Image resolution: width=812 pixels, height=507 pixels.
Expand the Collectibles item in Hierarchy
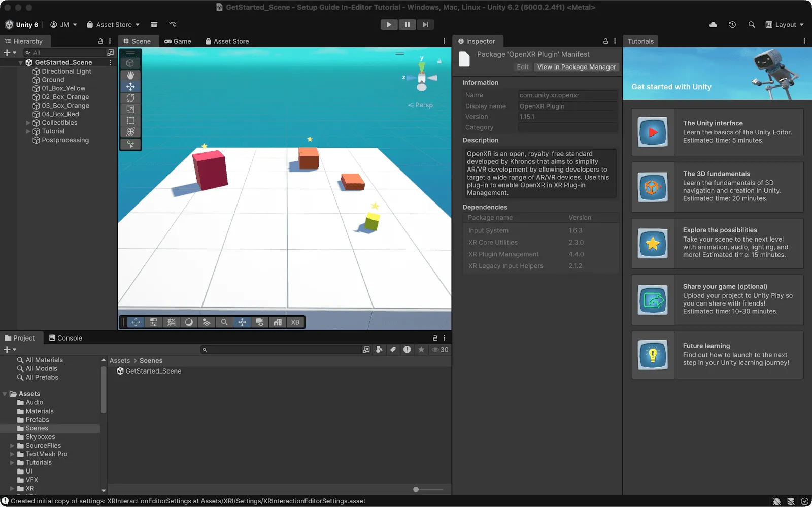29,122
